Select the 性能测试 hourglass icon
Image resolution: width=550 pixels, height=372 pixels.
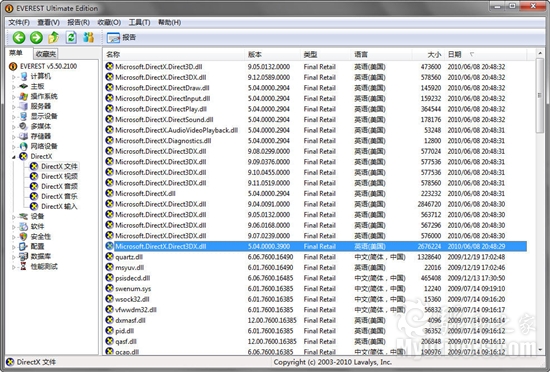(24, 266)
